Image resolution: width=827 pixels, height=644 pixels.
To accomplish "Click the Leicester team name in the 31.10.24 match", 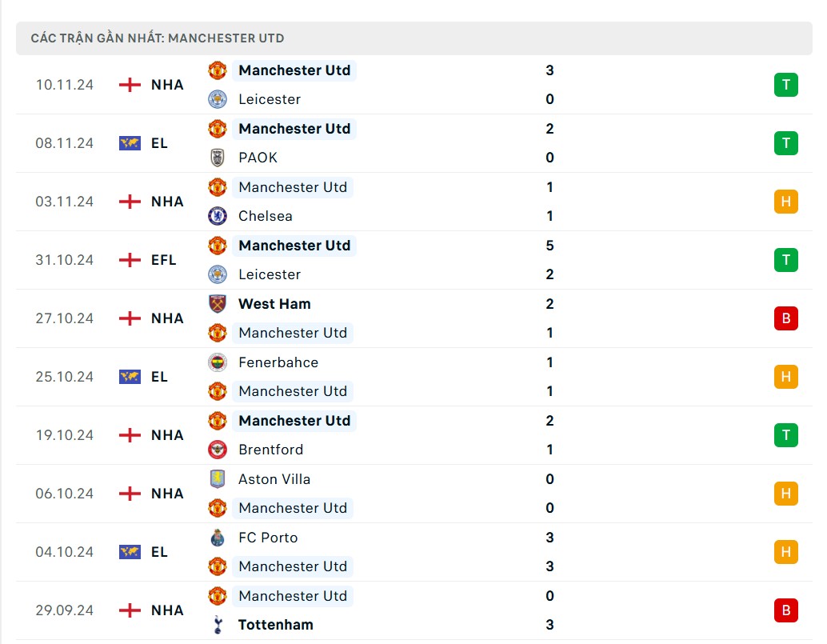I will click(x=270, y=274).
